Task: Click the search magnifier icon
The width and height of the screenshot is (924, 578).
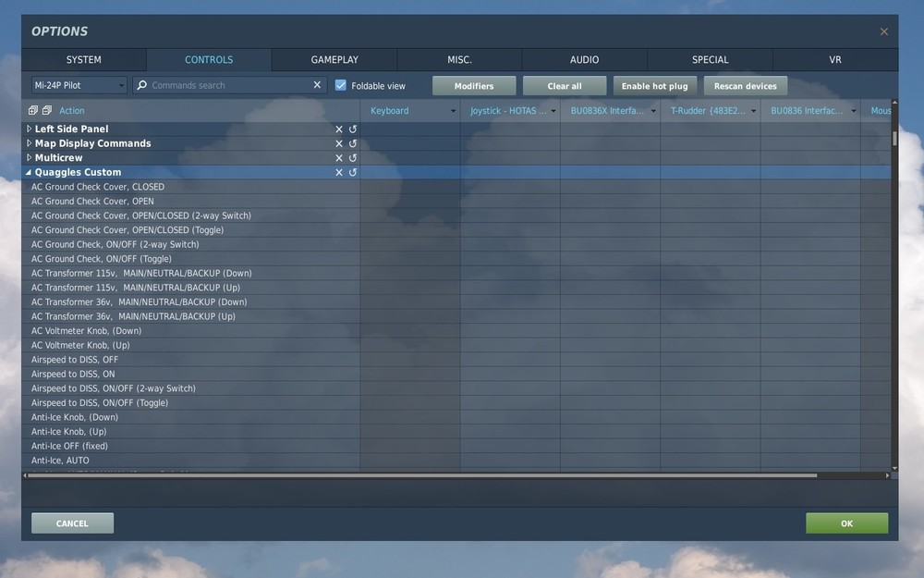Action: 141,85
